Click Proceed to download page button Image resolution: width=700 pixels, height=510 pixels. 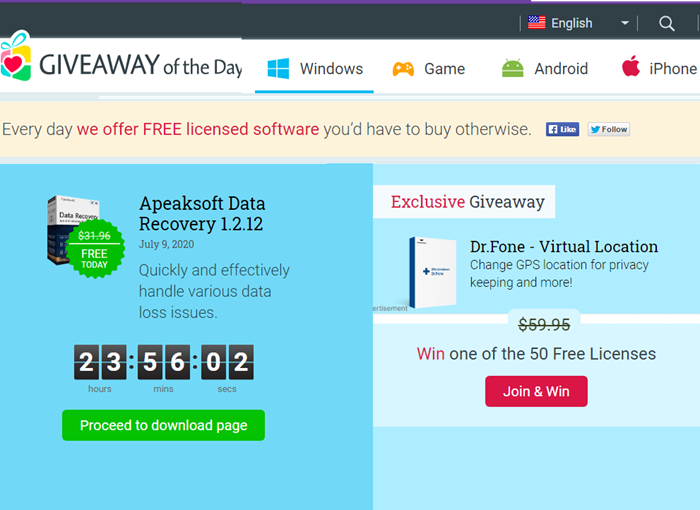(163, 425)
